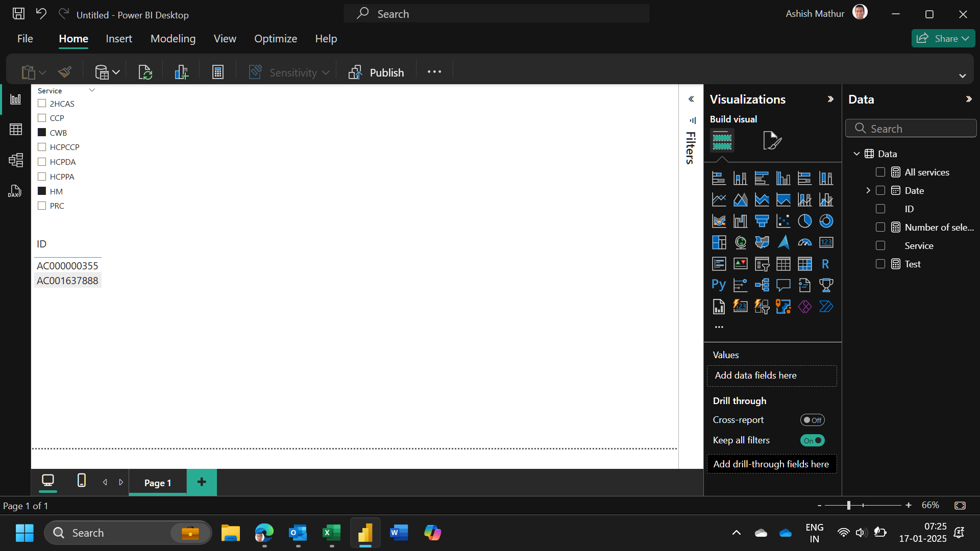Open the Format visual pane icon

click(x=772, y=140)
